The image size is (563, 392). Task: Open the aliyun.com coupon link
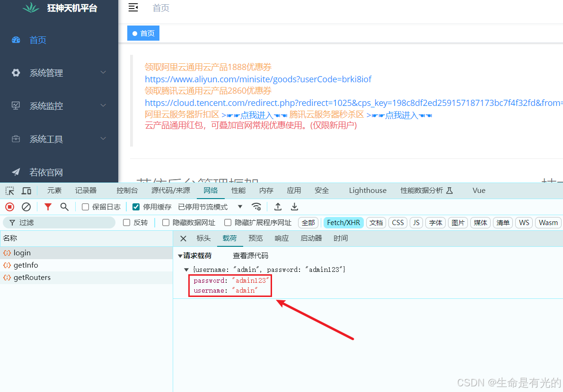tap(258, 79)
